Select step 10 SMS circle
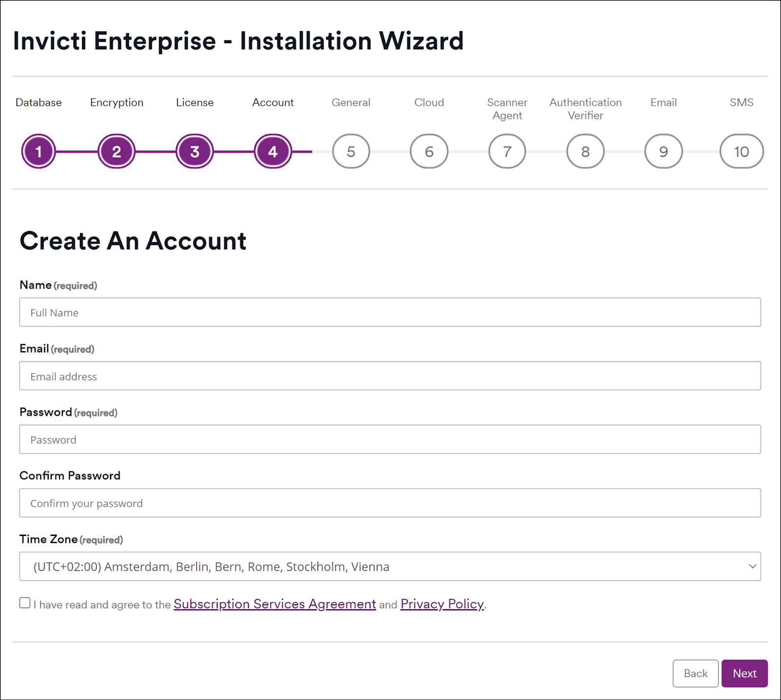The height and width of the screenshot is (700, 781). 741,151
